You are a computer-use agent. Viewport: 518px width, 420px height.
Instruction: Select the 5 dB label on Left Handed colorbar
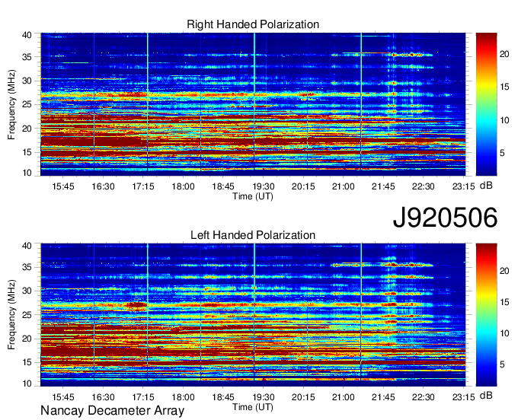tap(503, 364)
